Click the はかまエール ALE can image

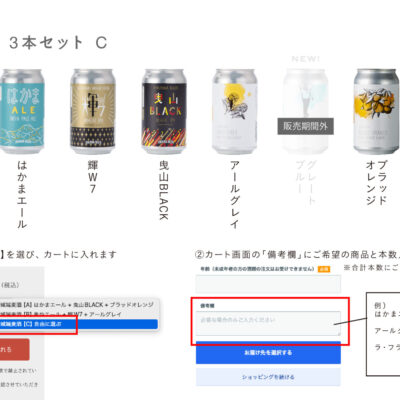tap(22, 111)
